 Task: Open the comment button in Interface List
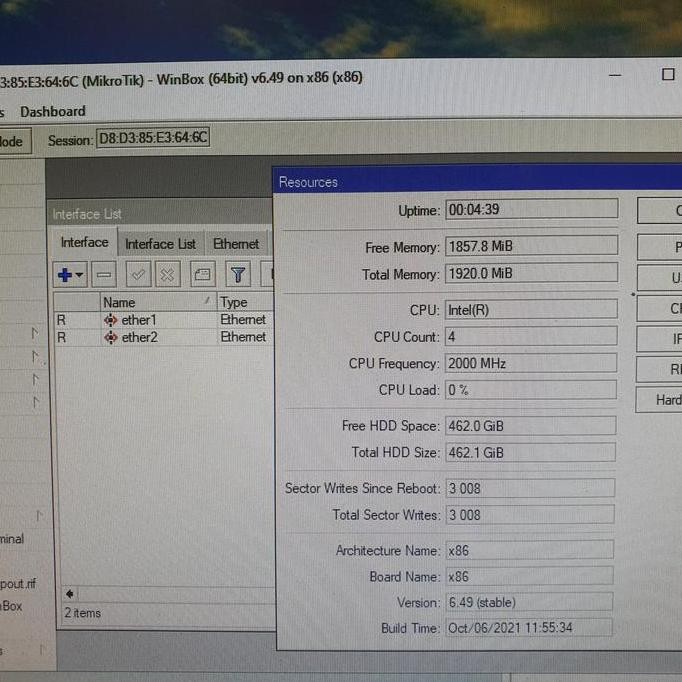[x=203, y=274]
